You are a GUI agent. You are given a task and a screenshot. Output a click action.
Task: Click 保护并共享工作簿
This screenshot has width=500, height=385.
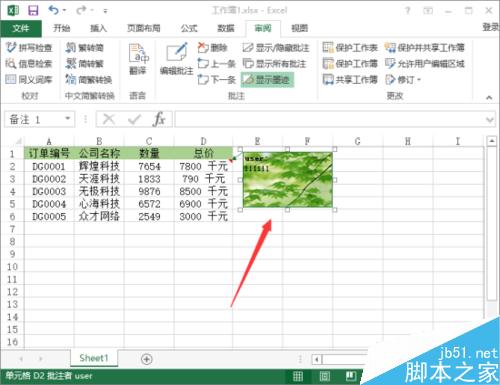click(x=425, y=48)
